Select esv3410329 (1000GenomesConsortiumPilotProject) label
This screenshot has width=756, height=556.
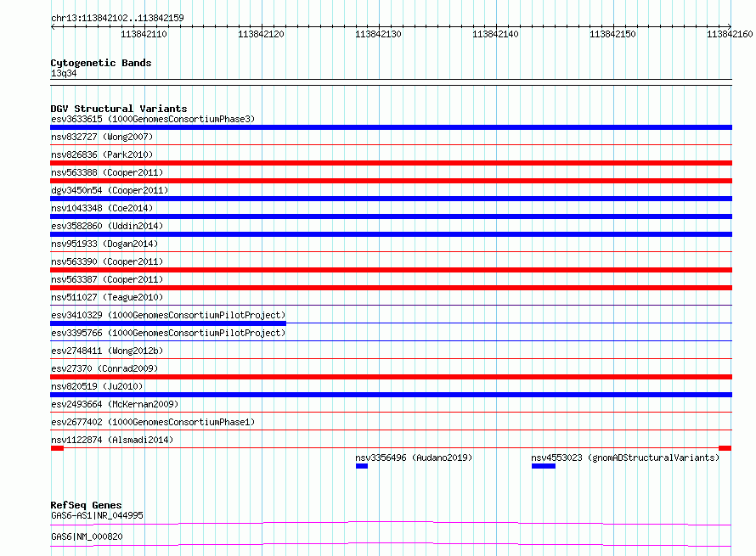168,315
